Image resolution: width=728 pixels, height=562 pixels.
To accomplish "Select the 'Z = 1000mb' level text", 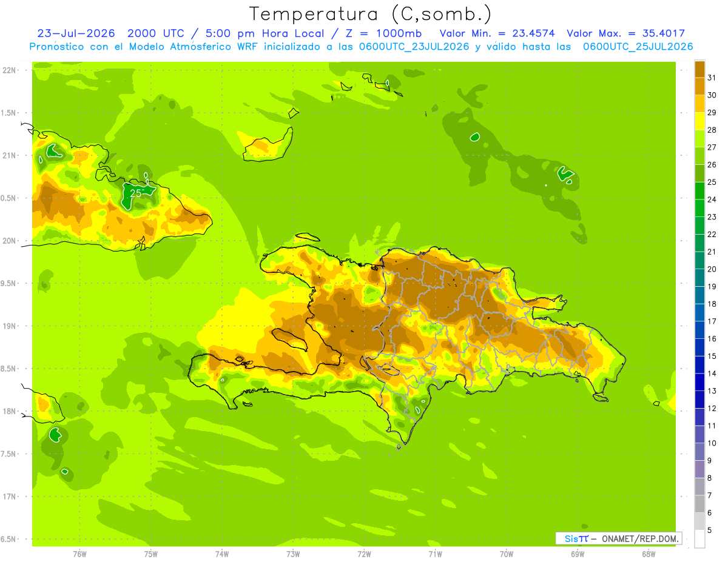I will pos(383,33).
